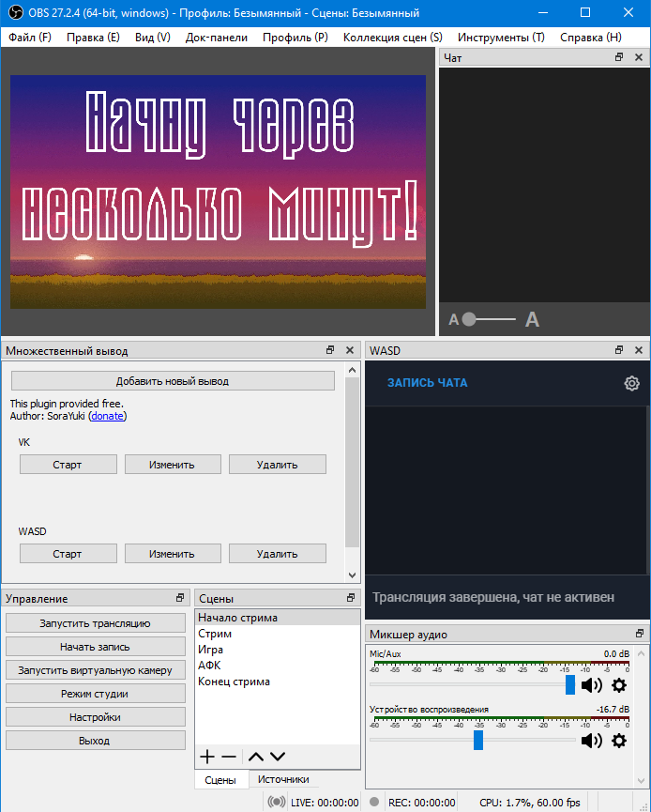Follow the donate link
This screenshot has width=651, height=812.
pyautogui.click(x=108, y=416)
